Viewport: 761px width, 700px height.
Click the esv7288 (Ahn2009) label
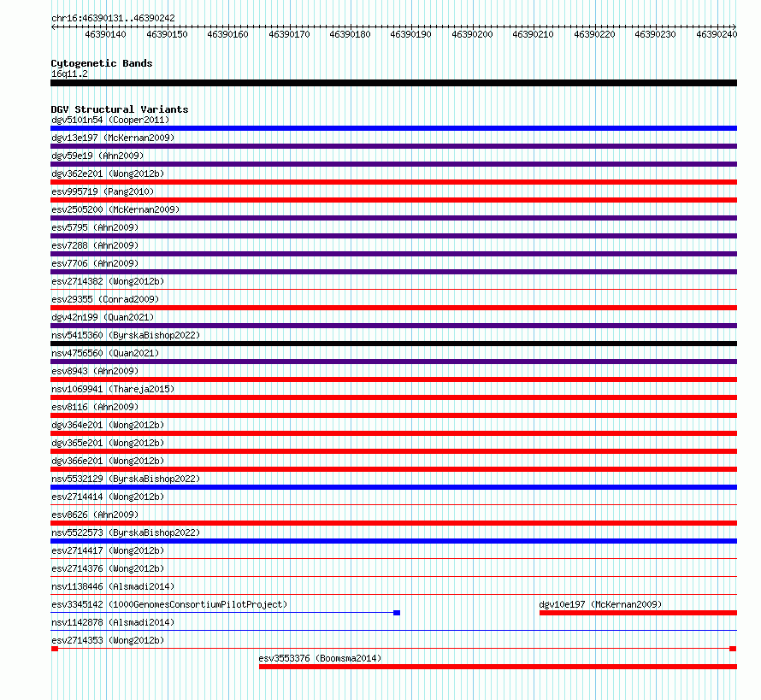coord(95,245)
